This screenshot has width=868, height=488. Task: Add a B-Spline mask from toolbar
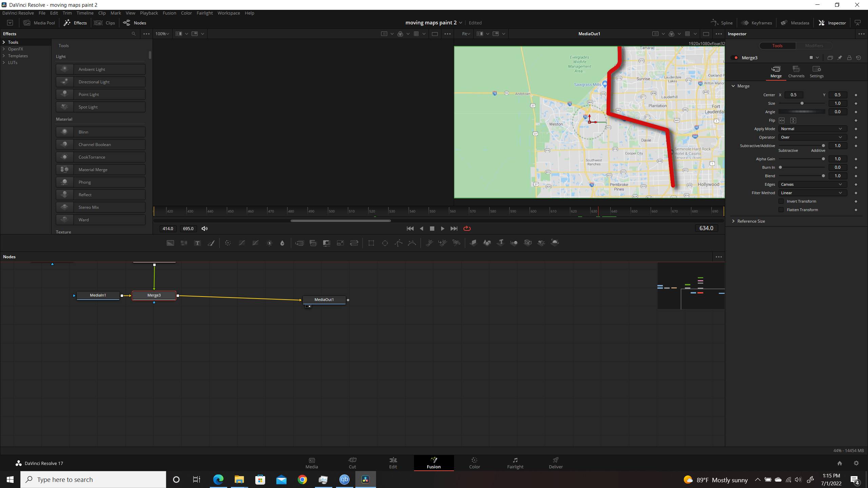412,243
